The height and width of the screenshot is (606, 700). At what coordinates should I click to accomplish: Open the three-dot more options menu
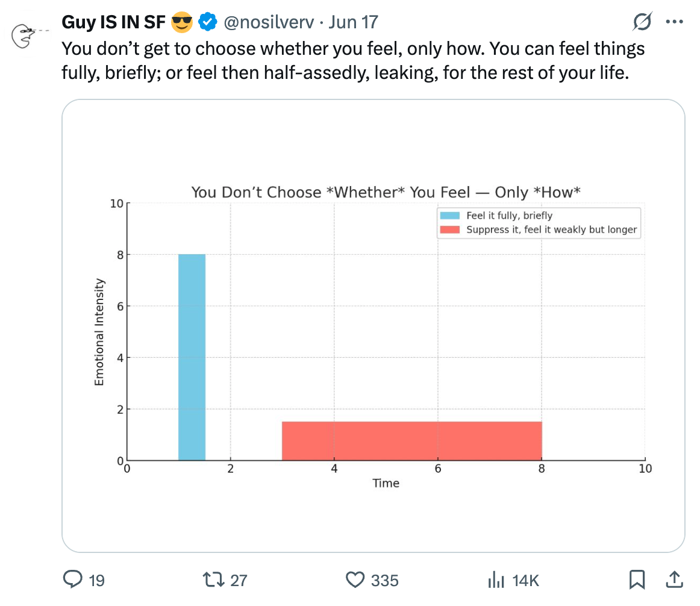(x=674, y=22)
